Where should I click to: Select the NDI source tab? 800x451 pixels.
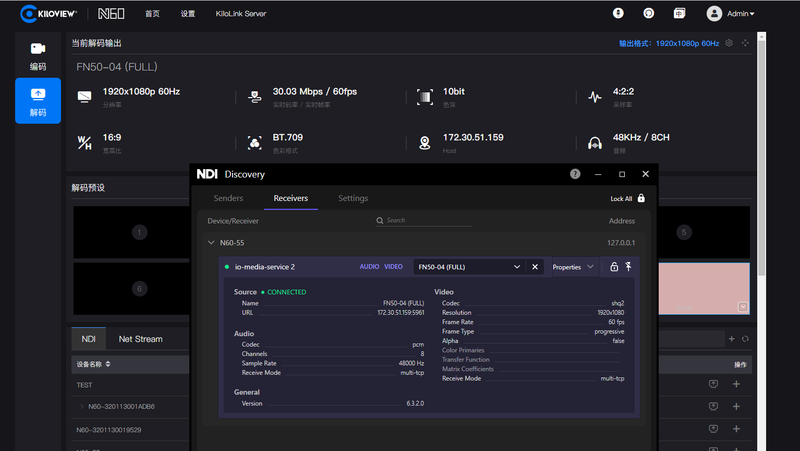(88, 339)
